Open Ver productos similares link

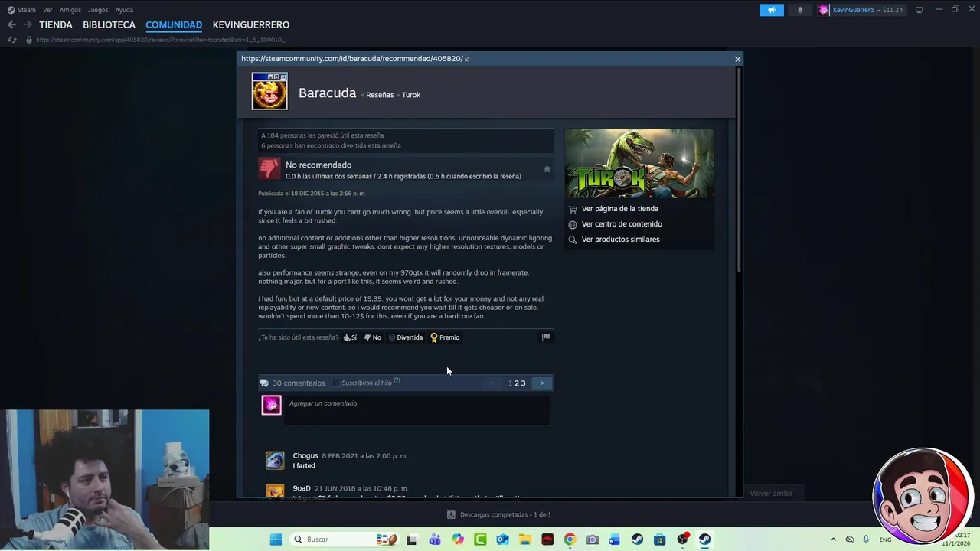tap(620, 240)
